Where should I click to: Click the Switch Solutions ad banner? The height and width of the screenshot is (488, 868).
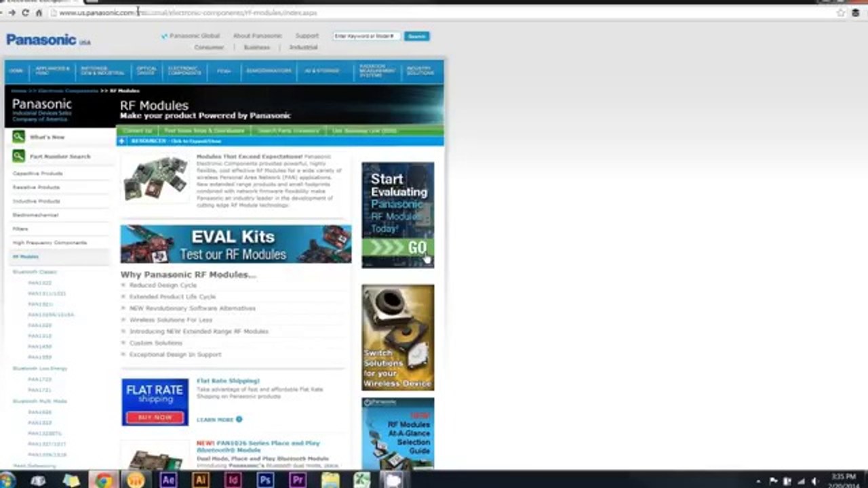tap(397, 338)
